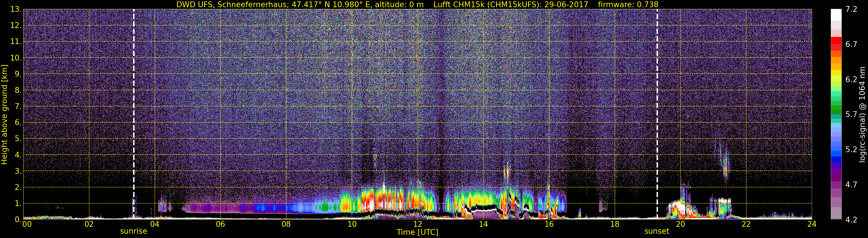Click the height axis tick label '0.'
868x238 pixels.
click(18, 220)
